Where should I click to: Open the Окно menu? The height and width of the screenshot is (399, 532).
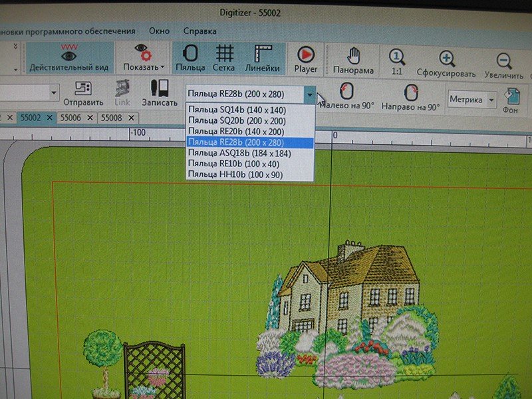pos(159,31)
